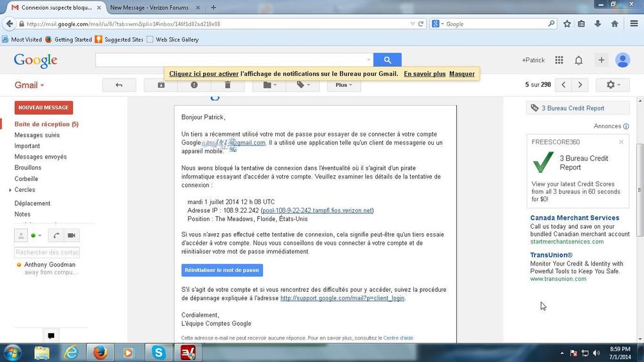Open the chat status green dot dropdown
The width and height of the screenshot is (644, 362).
tap(36, 235)
